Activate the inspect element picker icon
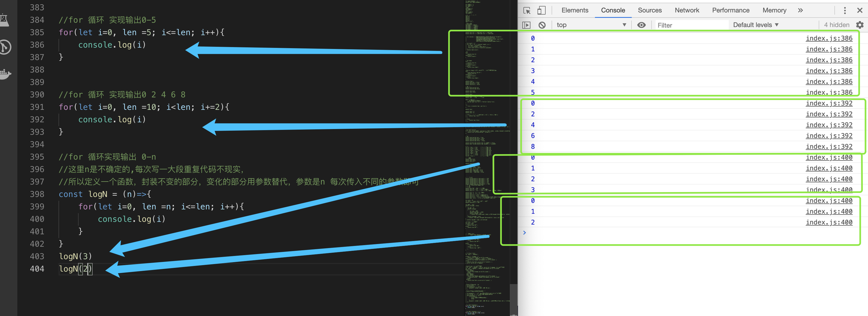This screenshot has height=316, width=868. pos(527,10)
